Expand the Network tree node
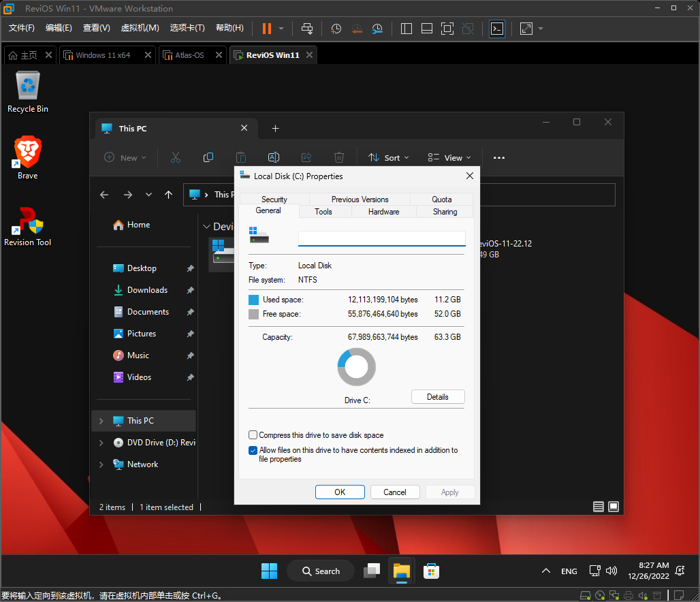Image resolution: width=700 pixels, height=602 pixels. coord(101,464)
